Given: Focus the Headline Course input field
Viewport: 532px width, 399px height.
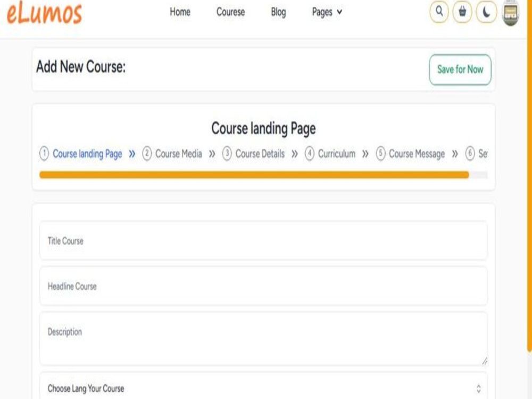Looking at the screenshot, I should coord(264,286).
